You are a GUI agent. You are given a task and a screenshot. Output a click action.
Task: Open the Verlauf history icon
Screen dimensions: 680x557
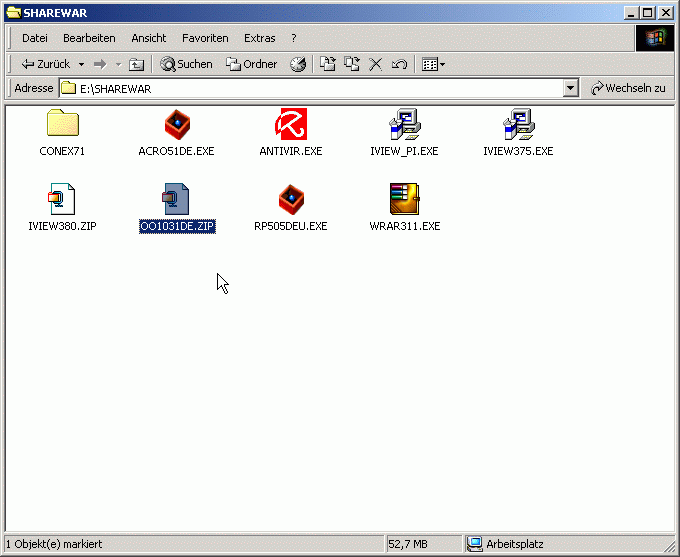[298, 65]
